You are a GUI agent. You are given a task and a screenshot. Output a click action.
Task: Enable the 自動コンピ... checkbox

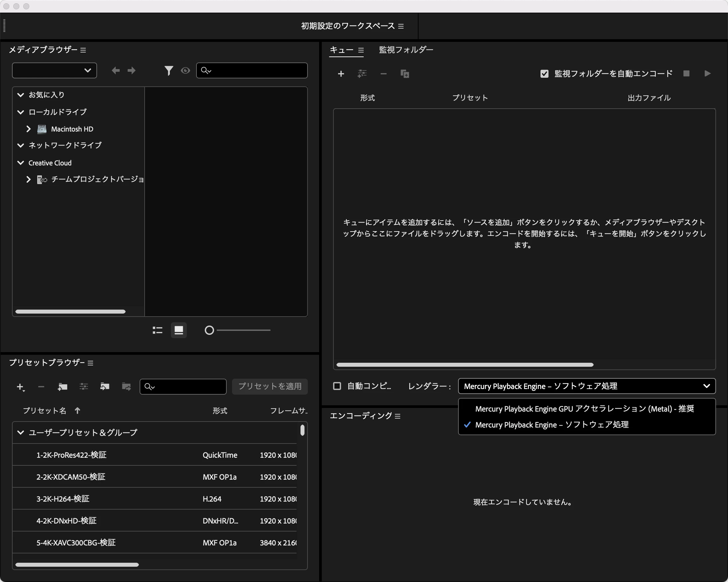tap(337, 386)
